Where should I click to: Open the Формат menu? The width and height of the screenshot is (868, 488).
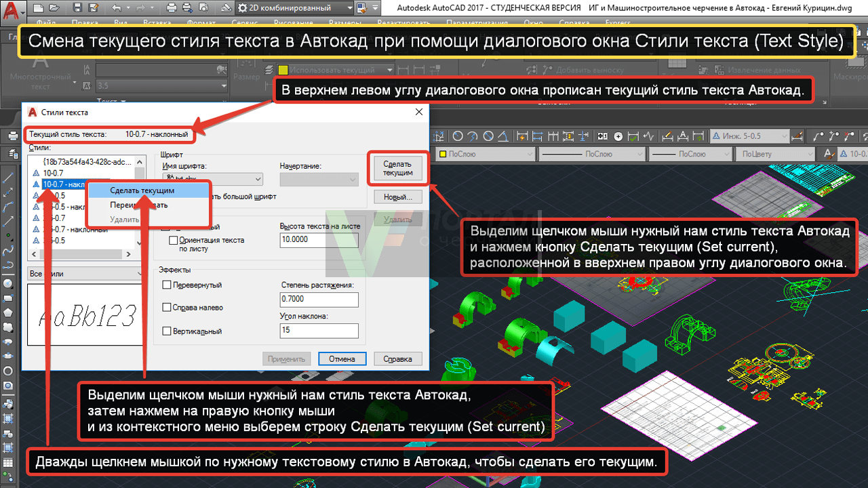[x=201, y=22]
